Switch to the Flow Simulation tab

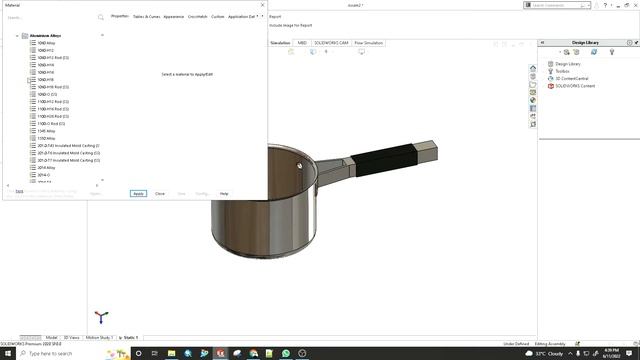point(369,43)
